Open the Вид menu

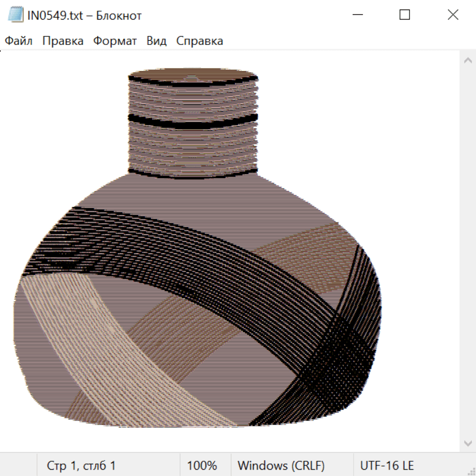(156, 41)
